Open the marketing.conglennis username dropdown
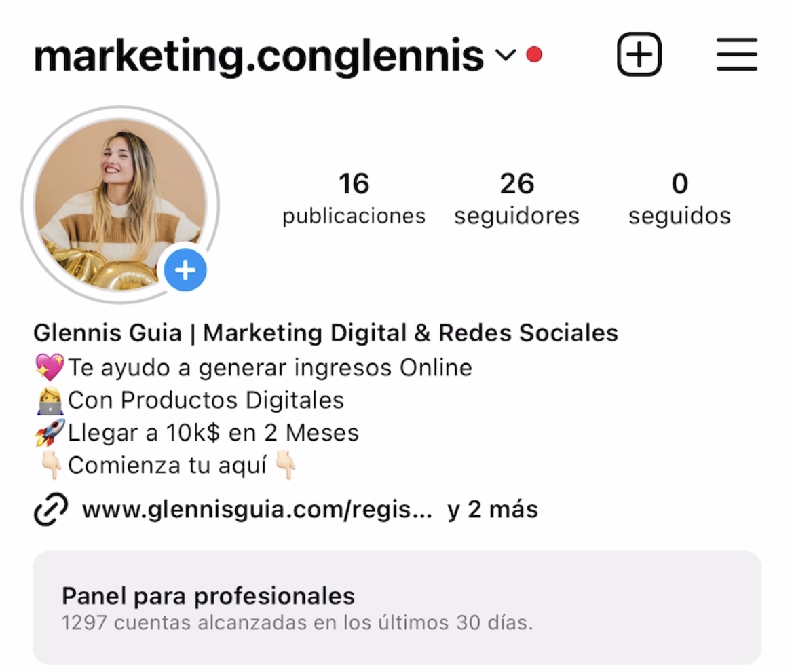 (259, 56)
